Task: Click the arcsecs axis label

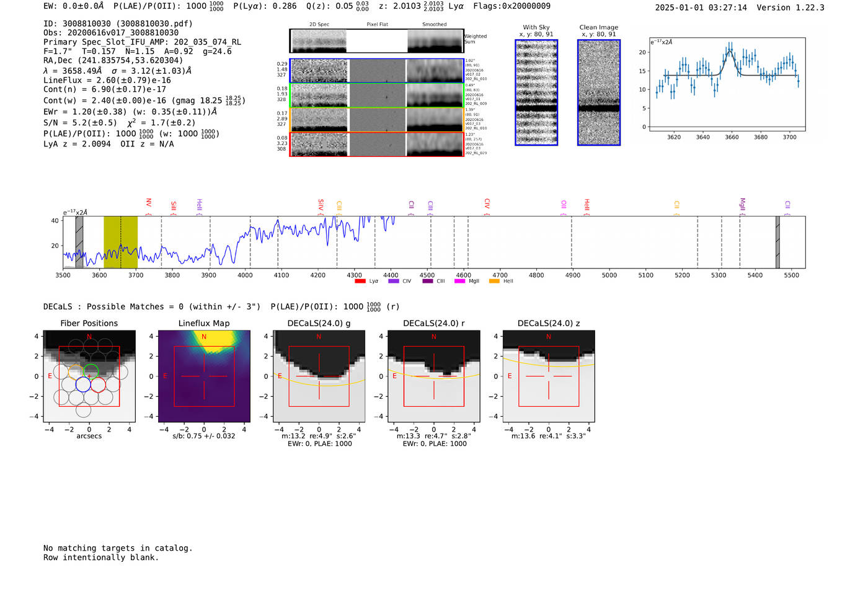Action: point(89,436)
